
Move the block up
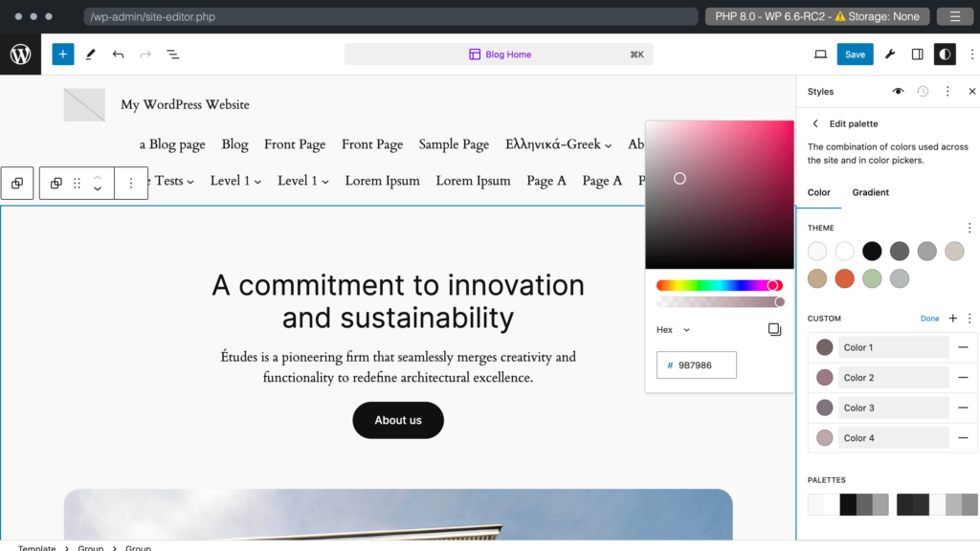pyautogui.click(x=98, y=177)
